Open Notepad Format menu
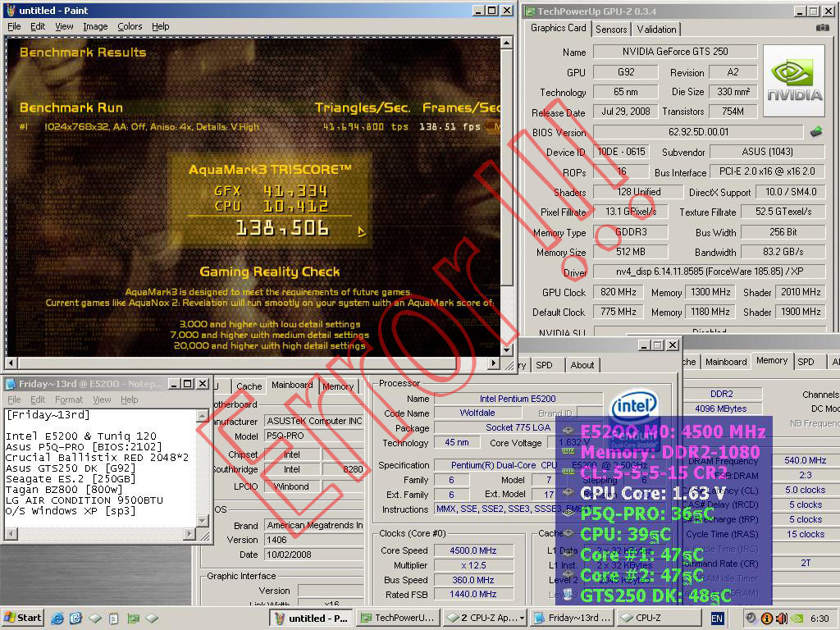The image size is (840, 630). (69, 399)
